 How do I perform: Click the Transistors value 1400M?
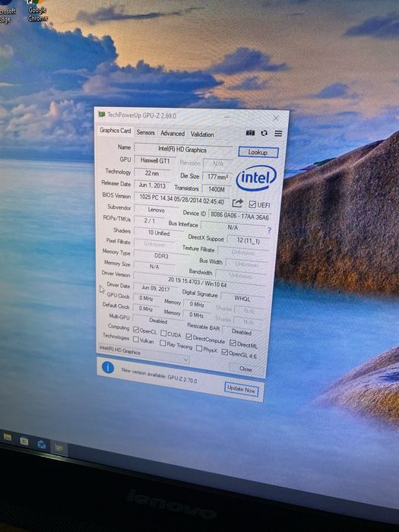(x=217, y=189)
